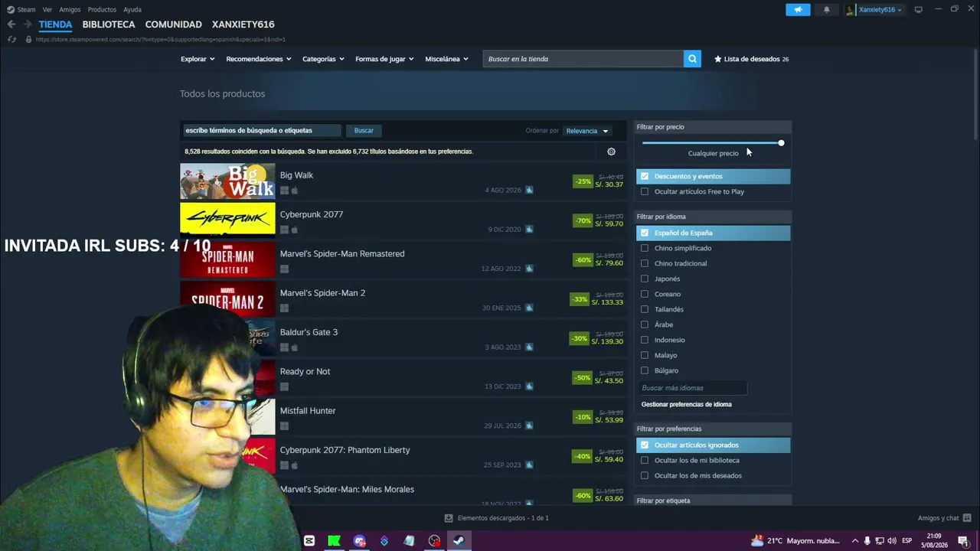Click Gestionar preferencias de idioma link
Screen dimensions: 980x551
(687, 404)
